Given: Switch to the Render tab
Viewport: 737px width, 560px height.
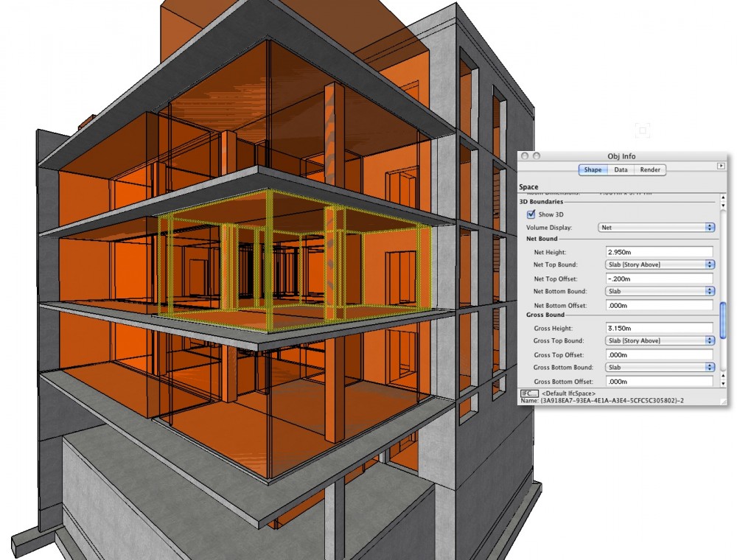Looking at the screenshot, I should pos(649,169).
